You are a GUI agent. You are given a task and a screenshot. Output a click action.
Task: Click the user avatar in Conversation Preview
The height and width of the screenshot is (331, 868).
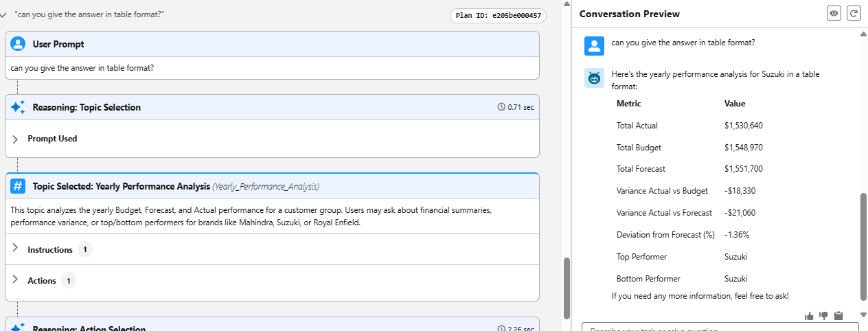pyautogui.click(x=594, y=45)
